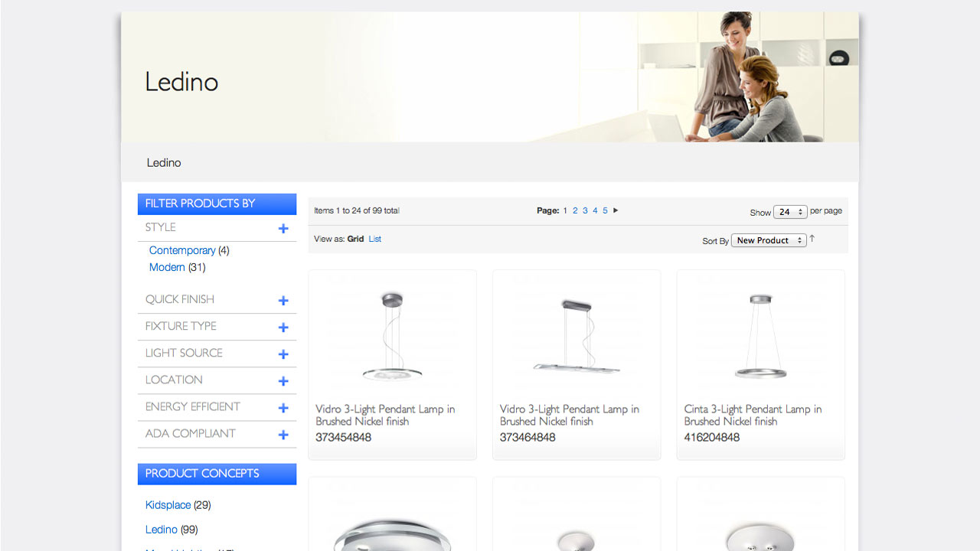Viewport: 980px width, 551px height.
Task: Open the Show 24 per page dropdown
Action: pos(790,212)
